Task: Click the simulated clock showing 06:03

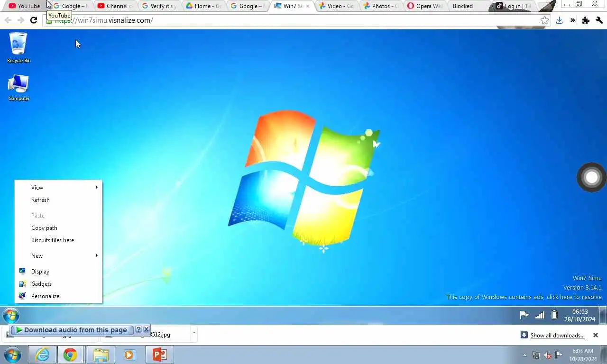Action: 579,315
